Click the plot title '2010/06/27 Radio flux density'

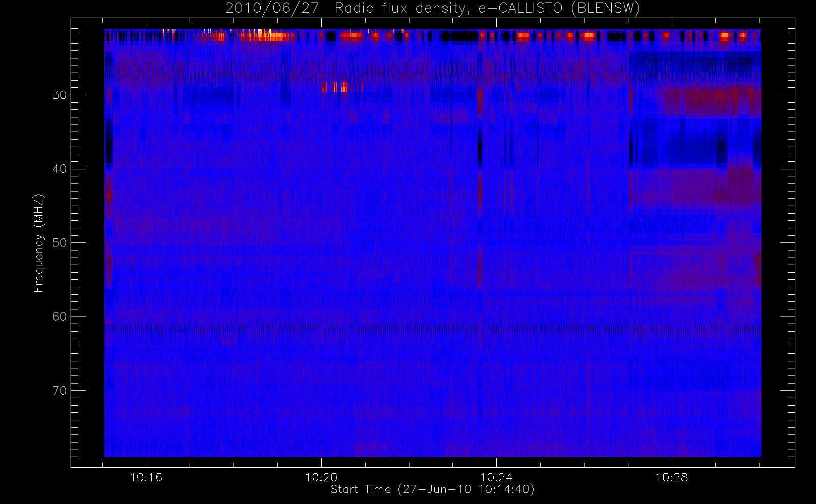click(432, 9)
